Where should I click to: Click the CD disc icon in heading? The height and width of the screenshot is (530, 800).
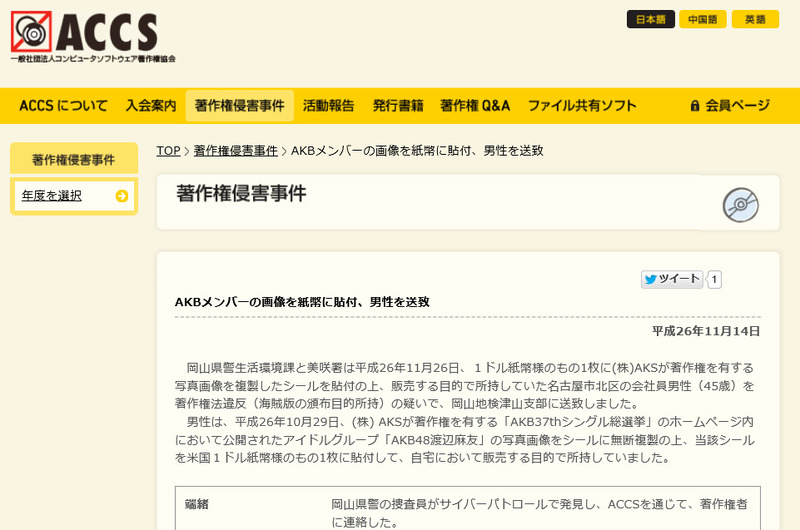point(740,205)
